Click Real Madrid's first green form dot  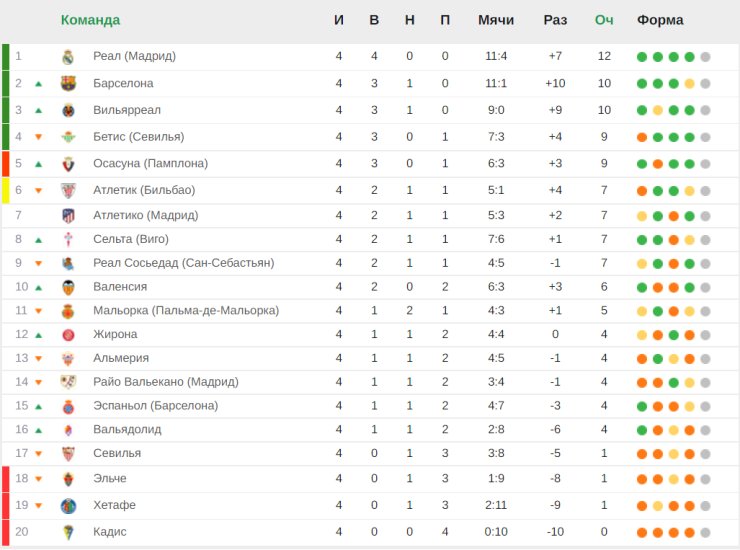click(642, 57)
